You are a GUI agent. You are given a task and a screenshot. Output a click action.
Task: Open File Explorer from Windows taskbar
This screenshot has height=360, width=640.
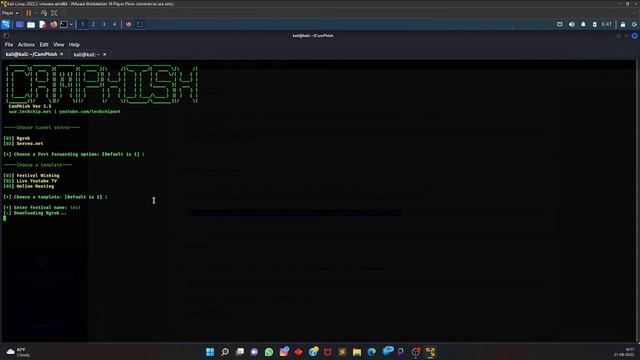coord(357,352)
